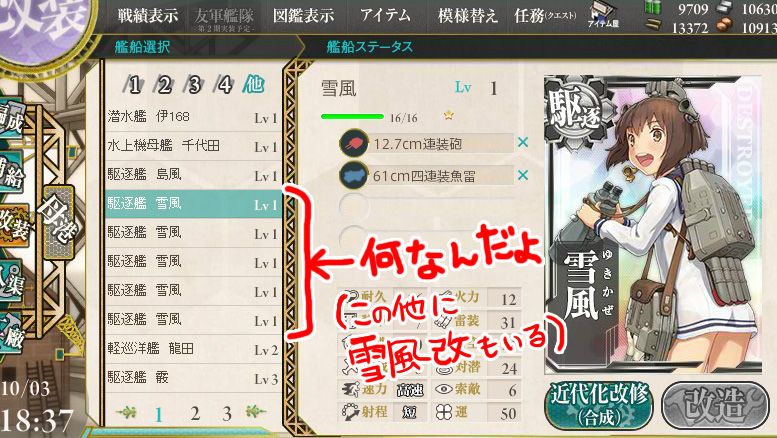Screen dimensions: 777x438
Task: Click the next page ornament arrow
Action: (x=256, y=411)
